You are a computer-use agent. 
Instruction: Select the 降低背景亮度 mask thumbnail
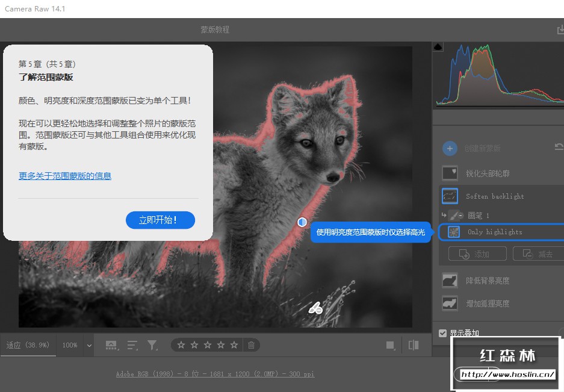450,281
